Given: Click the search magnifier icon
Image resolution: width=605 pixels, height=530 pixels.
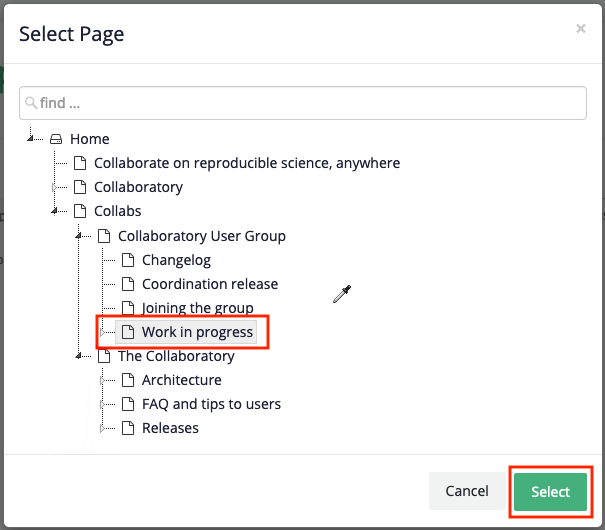Looking at the screenshot, I should point(31,103).
